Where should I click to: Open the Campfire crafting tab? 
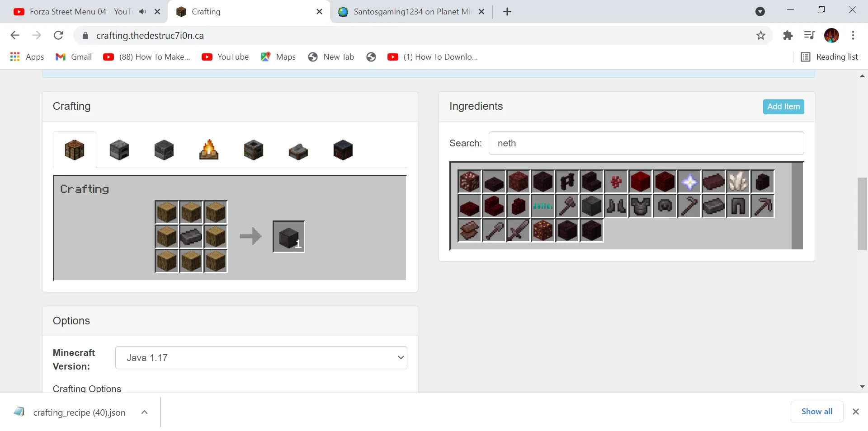[x=208, y=150]
